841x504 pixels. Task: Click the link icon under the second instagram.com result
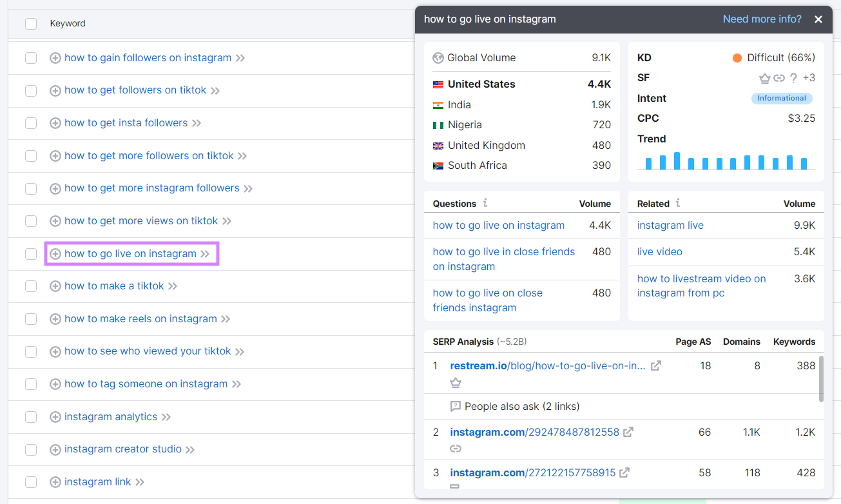click(x=456, y=447)
